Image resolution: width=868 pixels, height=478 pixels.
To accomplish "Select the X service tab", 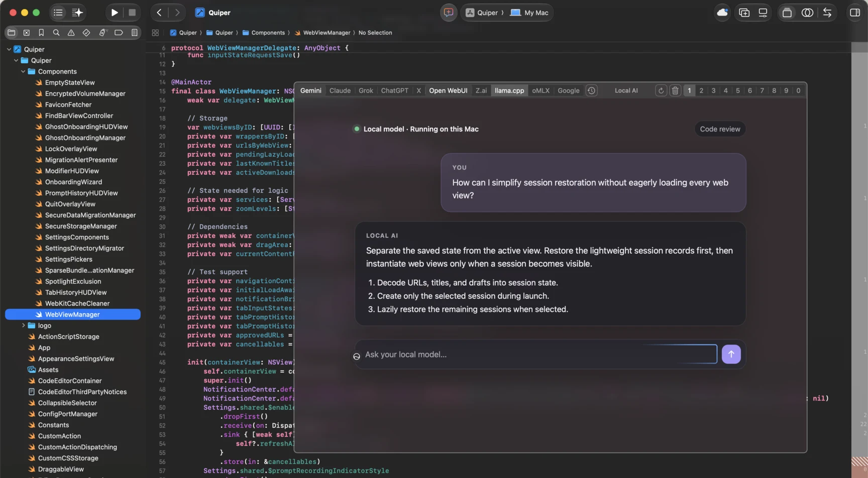I will [419, 91].
